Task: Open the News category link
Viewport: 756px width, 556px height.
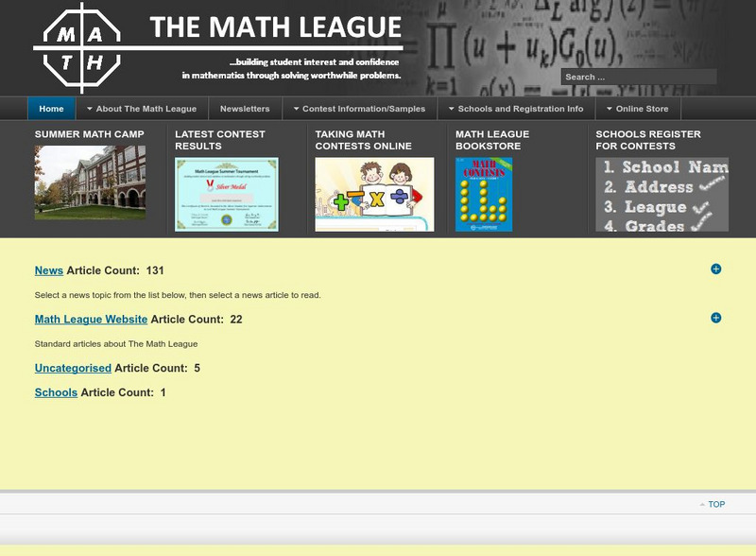Action: point(49,270)
